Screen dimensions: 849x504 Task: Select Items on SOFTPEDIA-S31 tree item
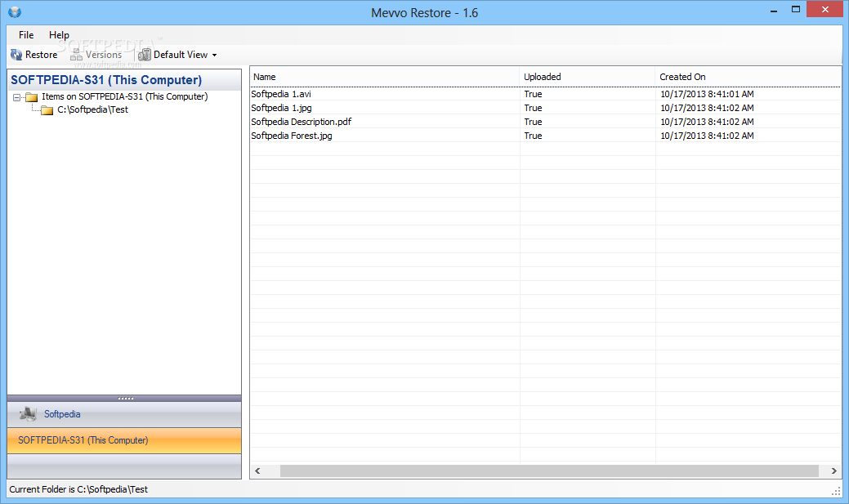pyautogui.click(x=124, y=96)
